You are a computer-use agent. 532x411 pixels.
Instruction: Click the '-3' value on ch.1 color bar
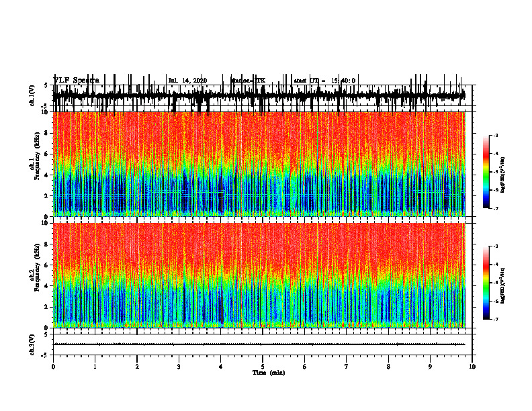pos(495,136)
